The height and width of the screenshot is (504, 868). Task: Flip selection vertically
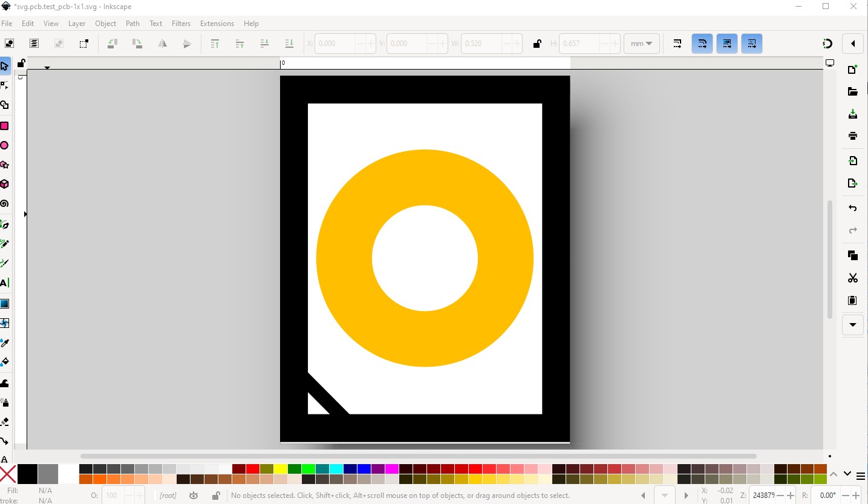pyautogui.click(x=187, y=44)
